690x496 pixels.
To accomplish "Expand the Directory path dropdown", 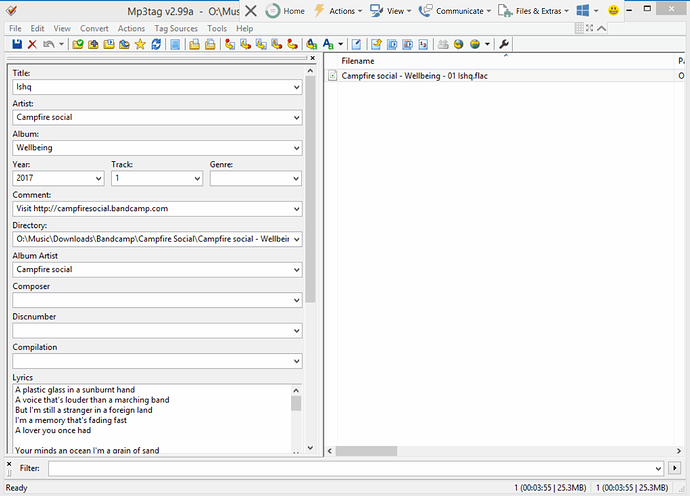I will click(297, 239).
